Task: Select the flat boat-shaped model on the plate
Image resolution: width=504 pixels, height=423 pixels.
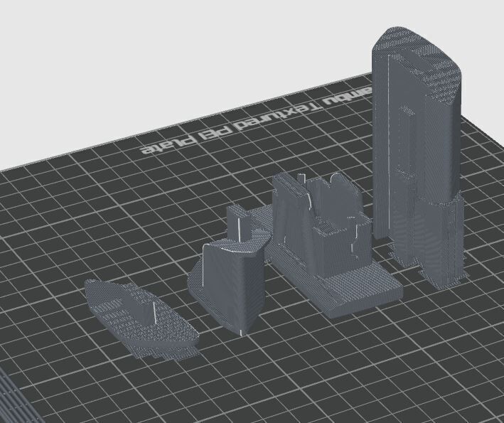Action: coord(141,319)
